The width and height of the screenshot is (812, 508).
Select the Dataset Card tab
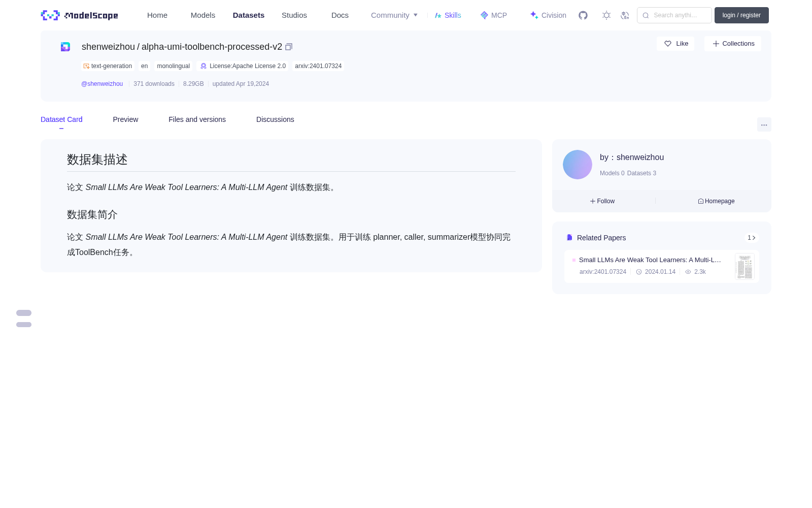coord(61,119)
